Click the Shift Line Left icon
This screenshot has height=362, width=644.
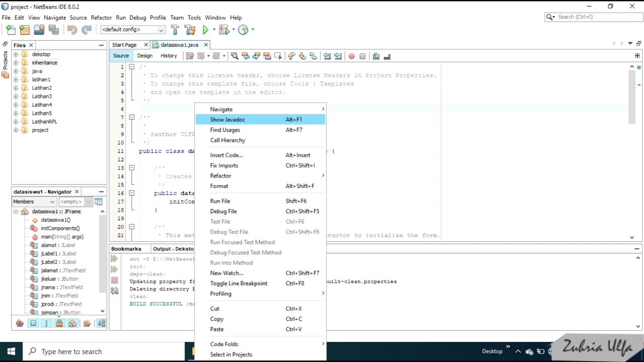327,56
